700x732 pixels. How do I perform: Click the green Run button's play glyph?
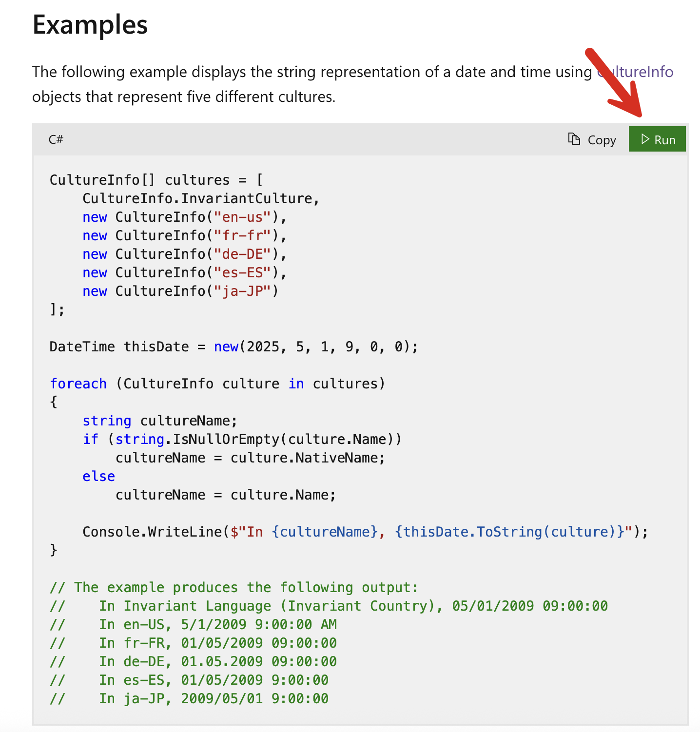point(644,139)
